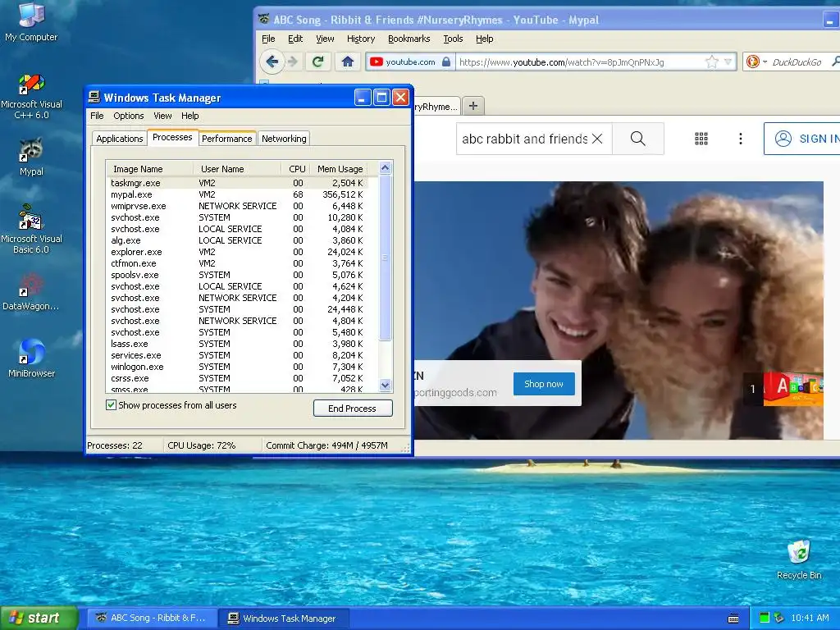Select the winlogon.exe process row
This screenshot has width=840, height=630.
click(237, 367)
